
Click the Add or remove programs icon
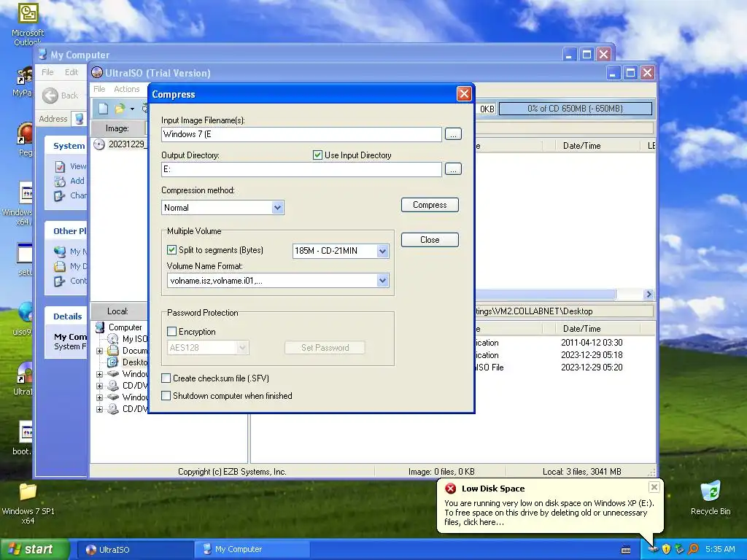click(60, 181)
